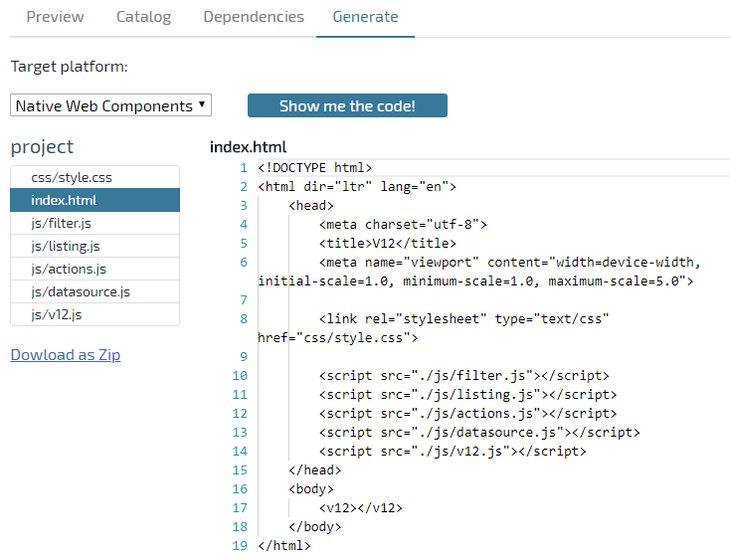This screenshot has height=560, width=730.
Task: Select index.html in the project files
Action: click(x=64, y=201)
